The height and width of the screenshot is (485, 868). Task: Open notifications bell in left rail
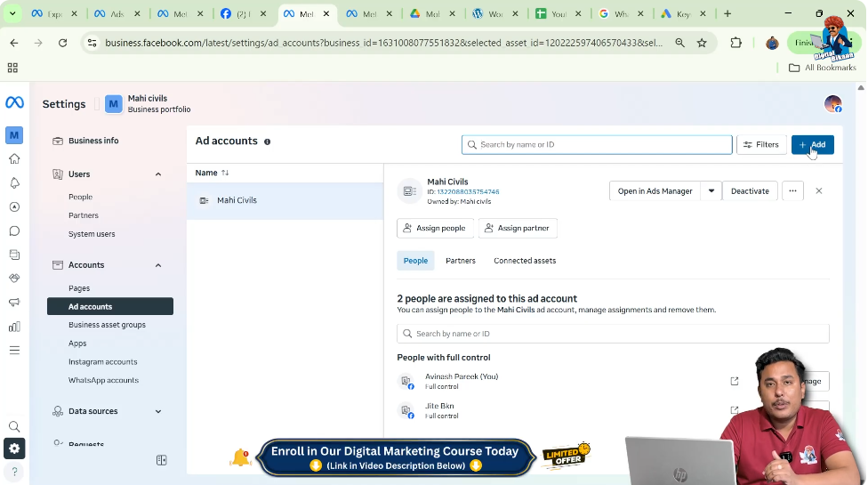(x=14, y=183)
